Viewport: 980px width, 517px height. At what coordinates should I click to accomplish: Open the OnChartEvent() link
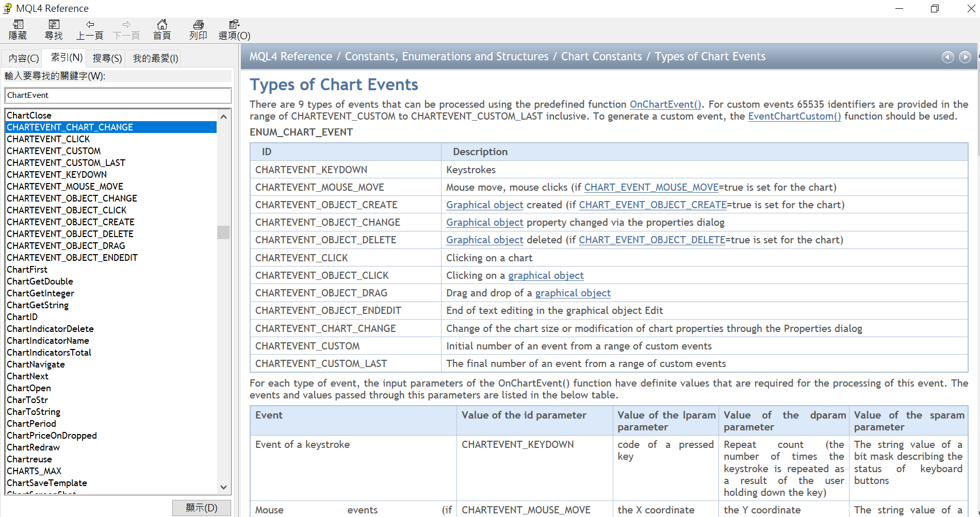coord(665,104)
